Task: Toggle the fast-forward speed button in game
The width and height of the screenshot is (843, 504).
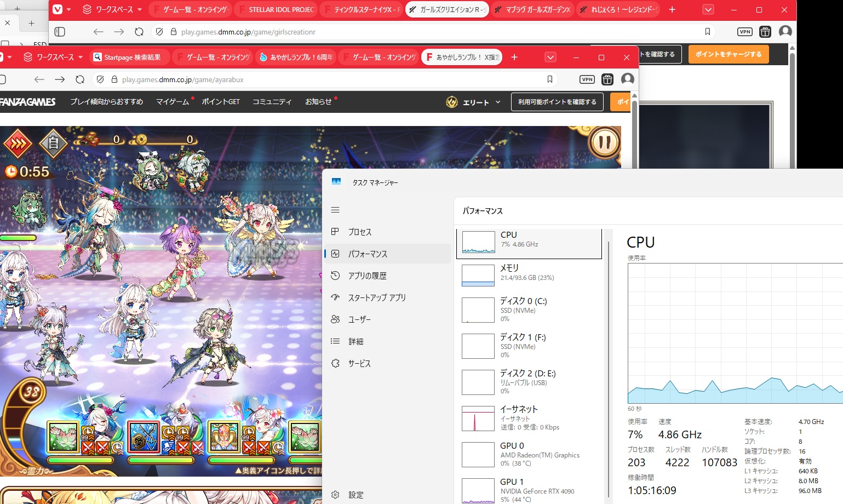Action: pos(18,144)
